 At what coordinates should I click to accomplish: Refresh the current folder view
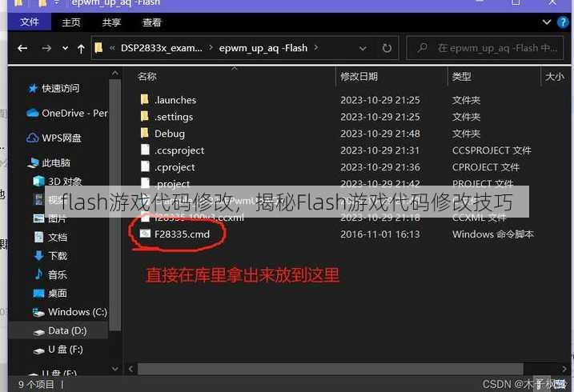(x=387, y=48)
